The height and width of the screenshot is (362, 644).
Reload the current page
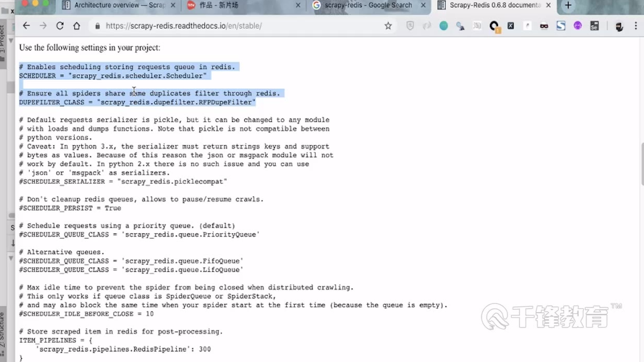pos(60,26)
